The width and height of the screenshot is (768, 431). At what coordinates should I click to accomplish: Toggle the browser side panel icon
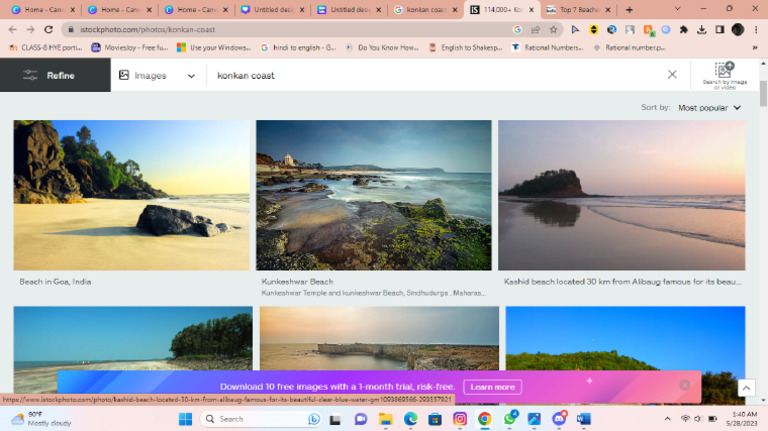tap(720, 30)
